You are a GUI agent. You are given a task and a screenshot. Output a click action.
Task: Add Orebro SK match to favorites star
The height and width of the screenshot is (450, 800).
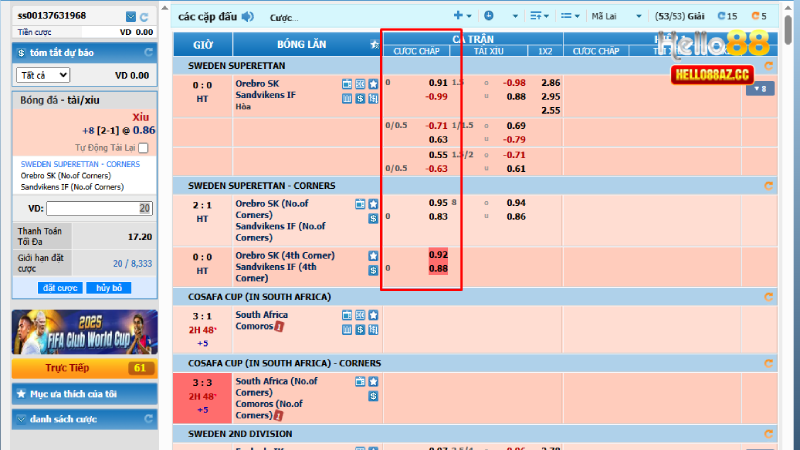click(x=373, y=84)
